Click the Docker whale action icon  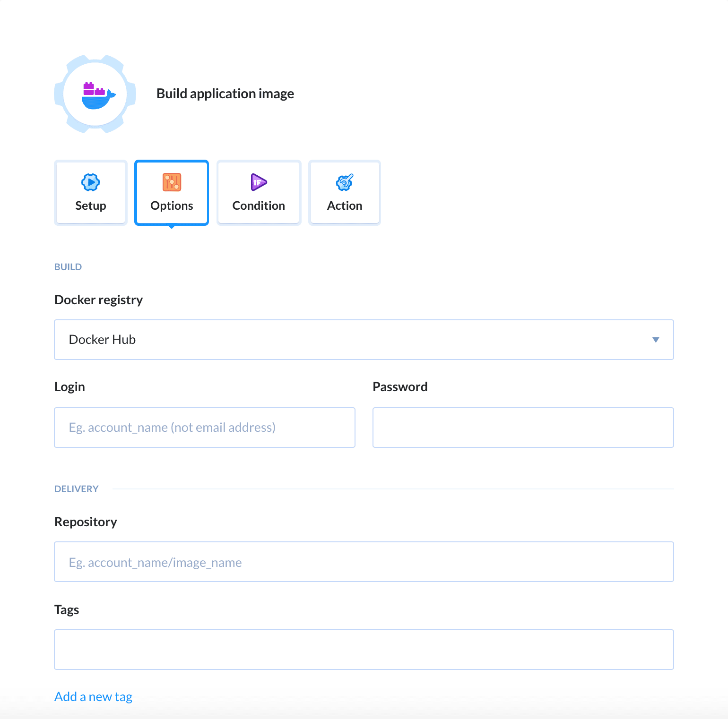tap(98, 95)
